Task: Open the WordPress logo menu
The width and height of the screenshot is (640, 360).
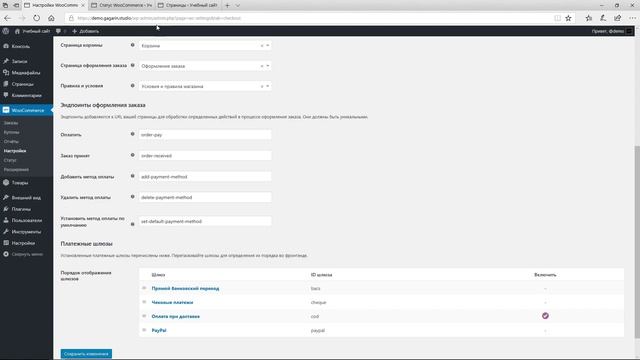Action: pos(6,31)
